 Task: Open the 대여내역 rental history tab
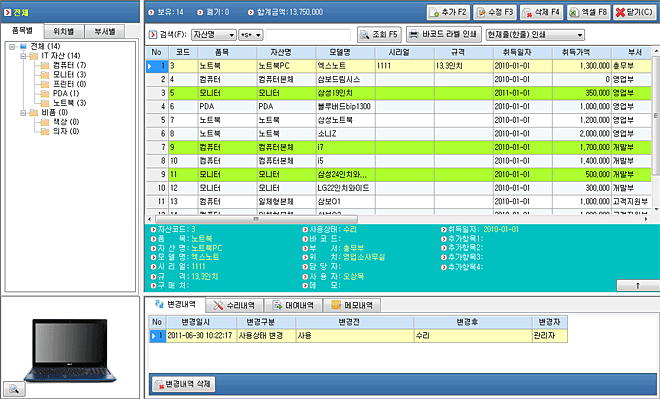pyautogui.click(x=293, y=305)
